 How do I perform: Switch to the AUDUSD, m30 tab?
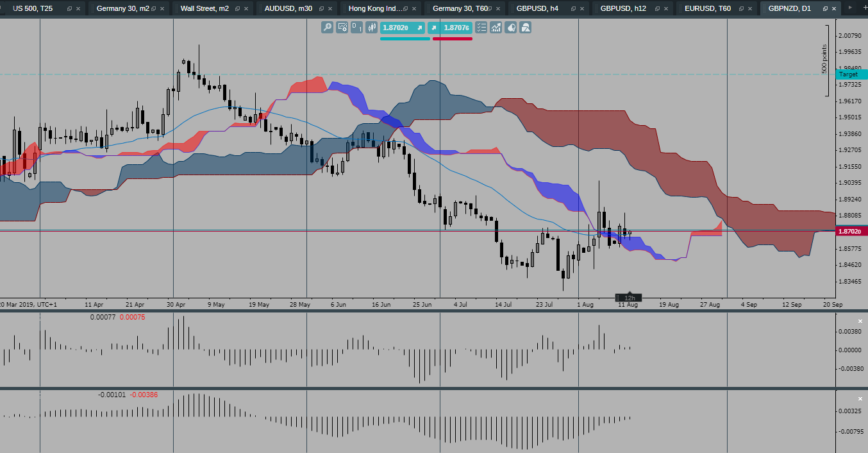point(287,8)
